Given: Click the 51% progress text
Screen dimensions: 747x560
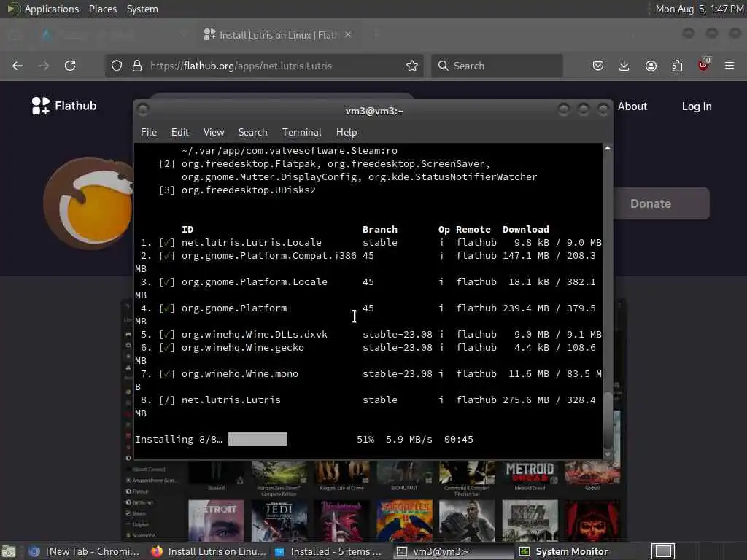Looking at the screenshot, I should [x=365, y=439].
